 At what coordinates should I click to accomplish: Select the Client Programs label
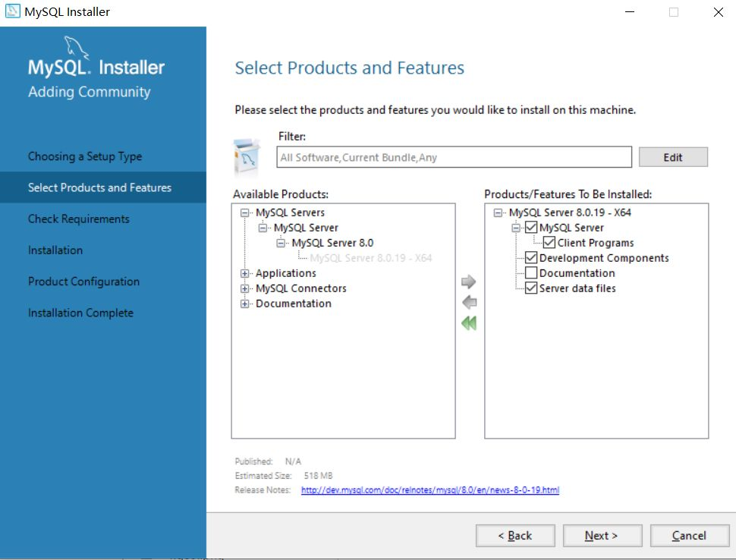pos(595,243)
